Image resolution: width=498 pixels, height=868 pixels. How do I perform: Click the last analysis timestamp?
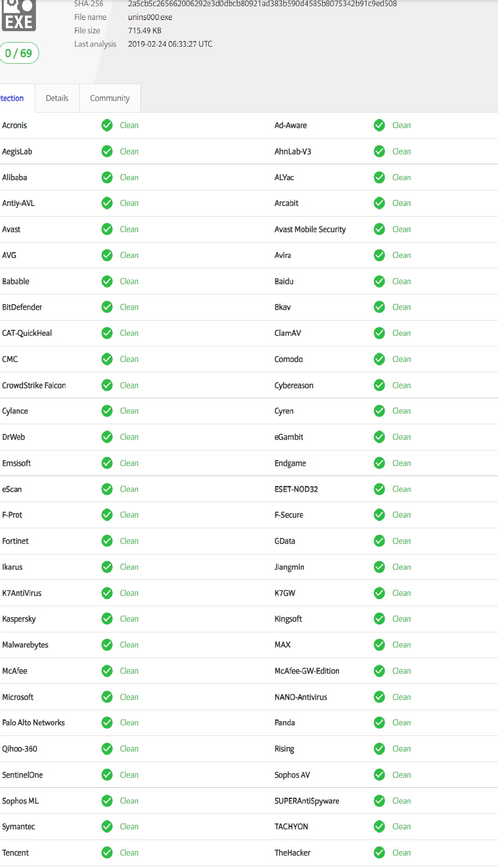click(170, 44)
